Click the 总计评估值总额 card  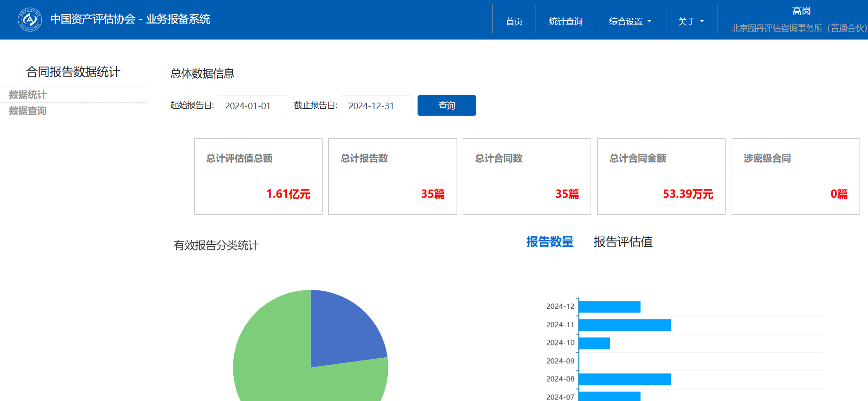click(258, 176)
